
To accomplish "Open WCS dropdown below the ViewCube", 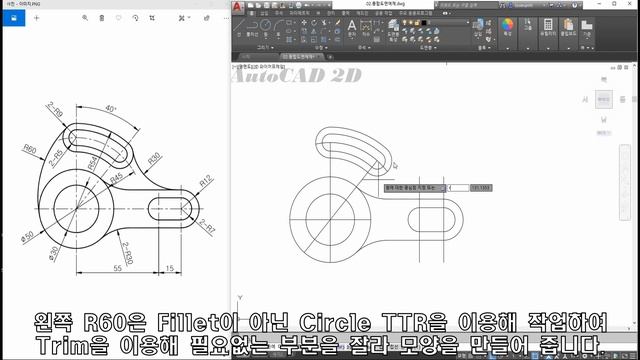I will (x=604, y=133).
